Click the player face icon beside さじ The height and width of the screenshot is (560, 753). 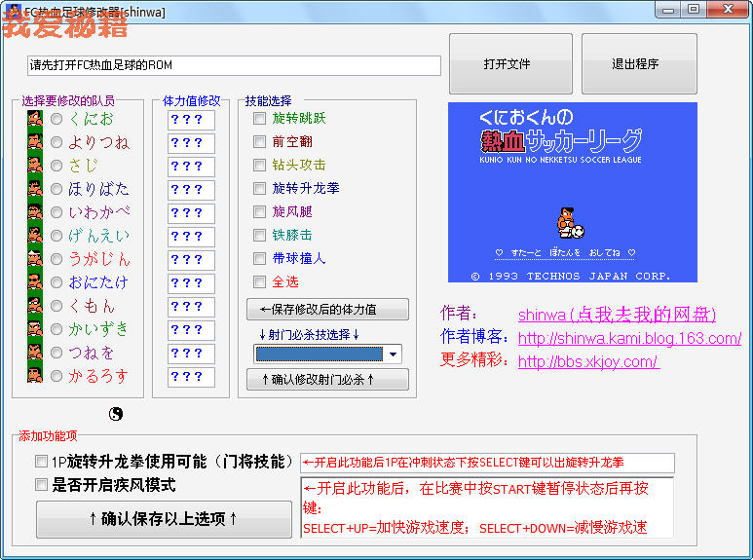(x=35, y=166)
